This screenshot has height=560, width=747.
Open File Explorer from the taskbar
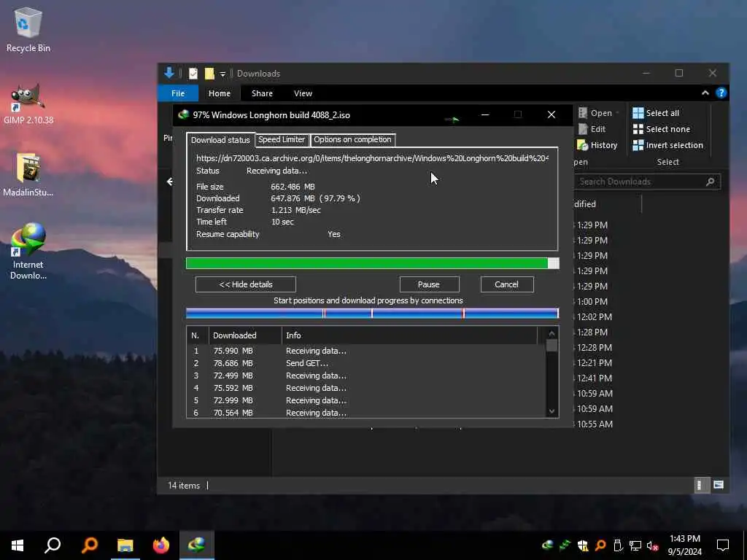click(x=125, y=545)
